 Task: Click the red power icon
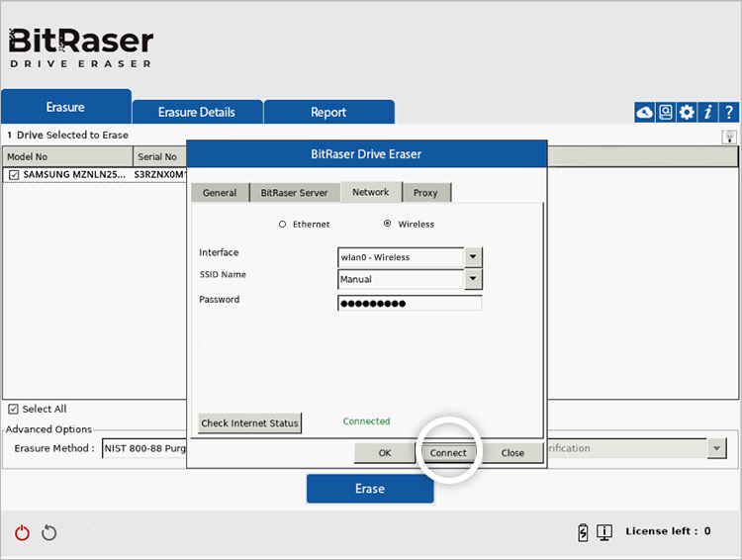(x=22, y=532)
